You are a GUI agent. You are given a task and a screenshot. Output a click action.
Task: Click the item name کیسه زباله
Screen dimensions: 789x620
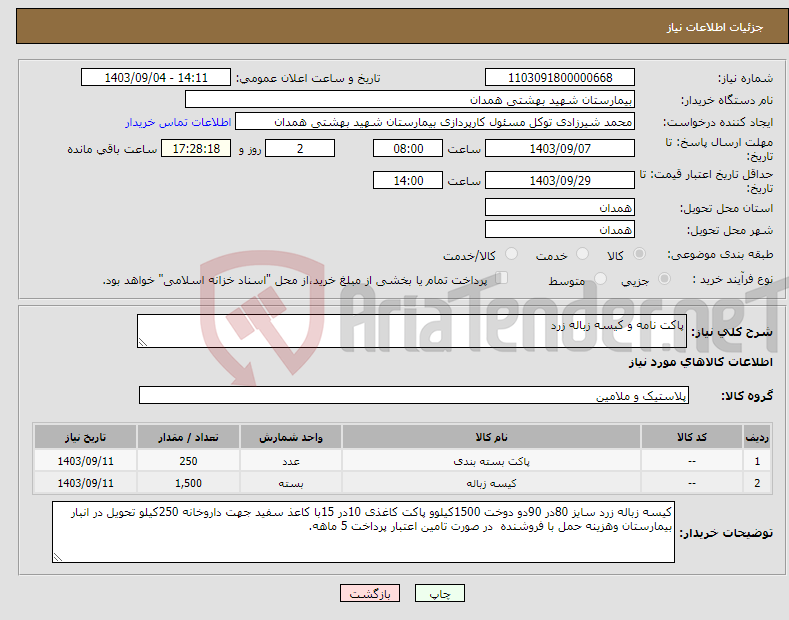pyautogui.click(x=491, y=483)
